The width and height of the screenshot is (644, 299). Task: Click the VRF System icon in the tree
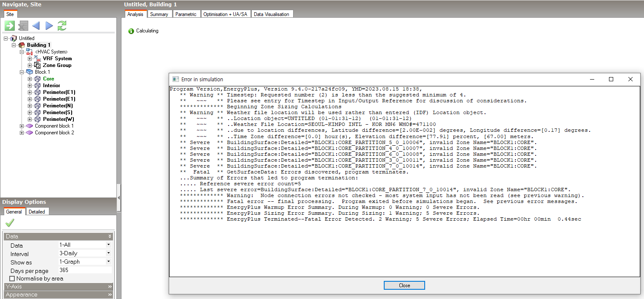38,59
